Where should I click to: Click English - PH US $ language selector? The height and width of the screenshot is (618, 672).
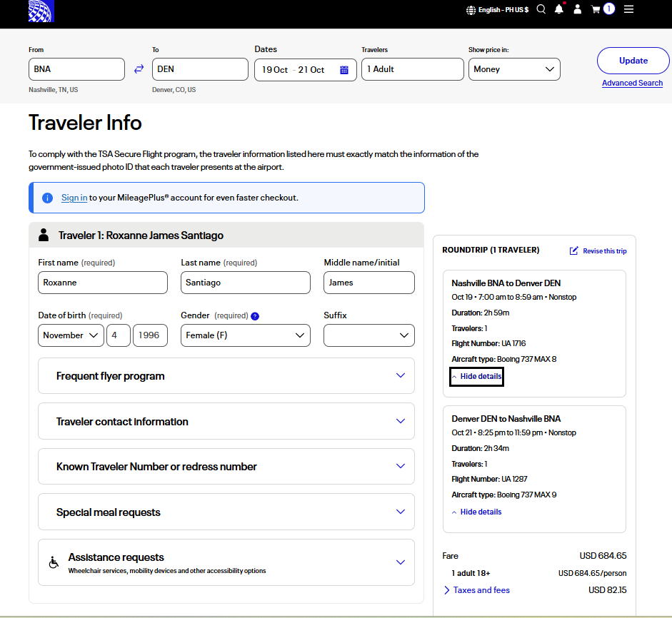pos(503,10)
